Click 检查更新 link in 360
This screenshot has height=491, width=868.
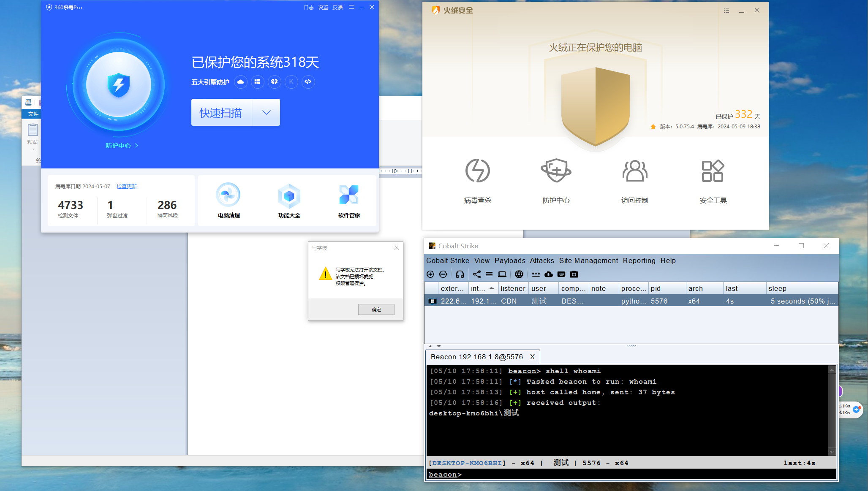127,186
